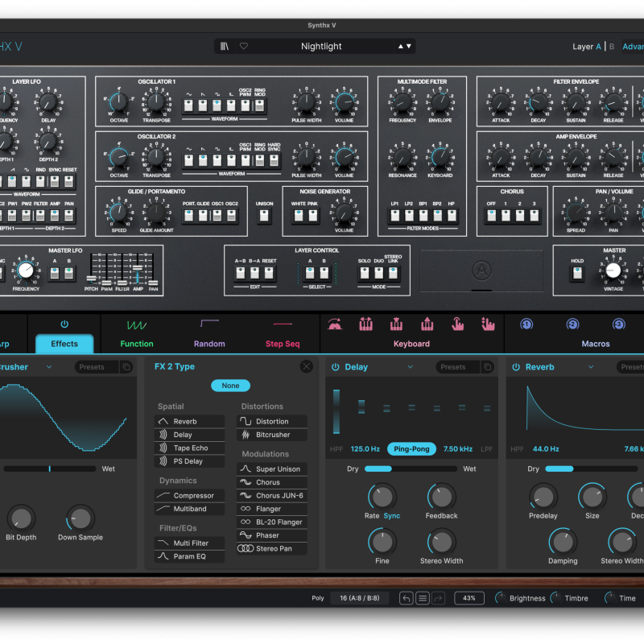The image size is (644, 644).
Task: Open the Macros tab
Action: (596, 344)
